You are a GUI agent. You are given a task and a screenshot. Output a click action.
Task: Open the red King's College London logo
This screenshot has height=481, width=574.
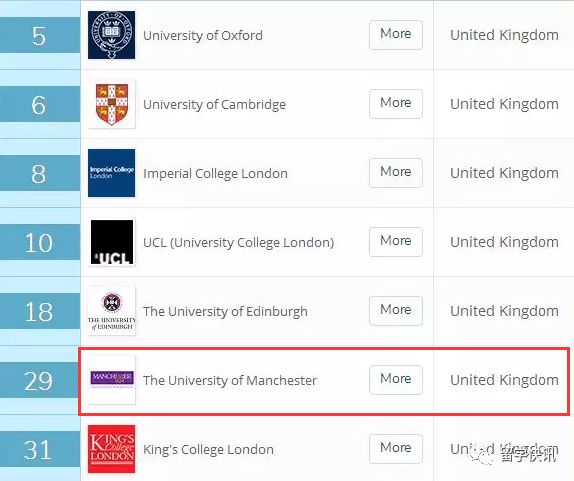(111, 449)
